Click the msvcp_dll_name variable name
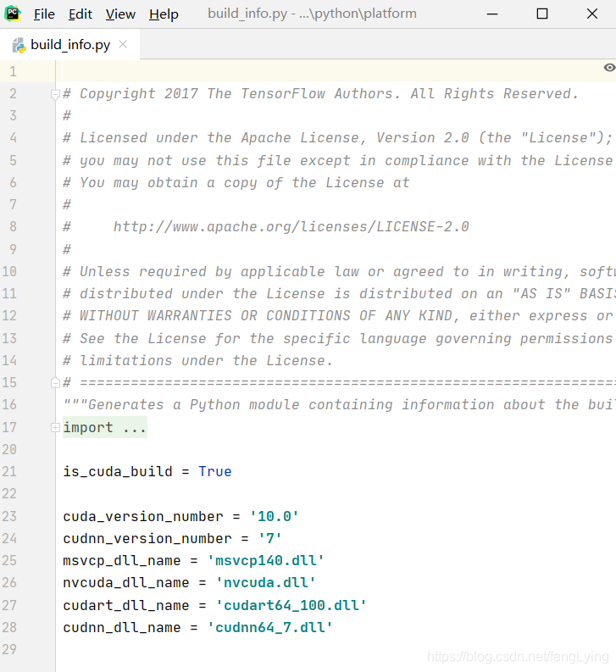616x672 pixels. coord(122,561)
